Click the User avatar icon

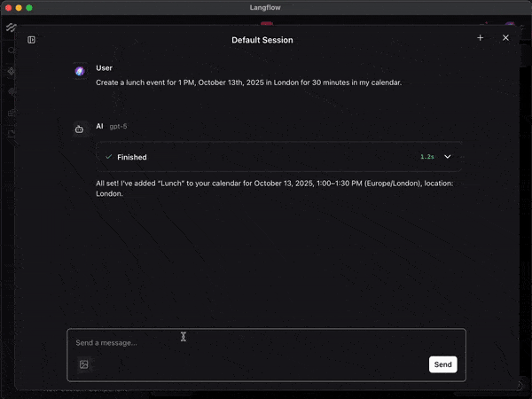click(x=80, y=71)
